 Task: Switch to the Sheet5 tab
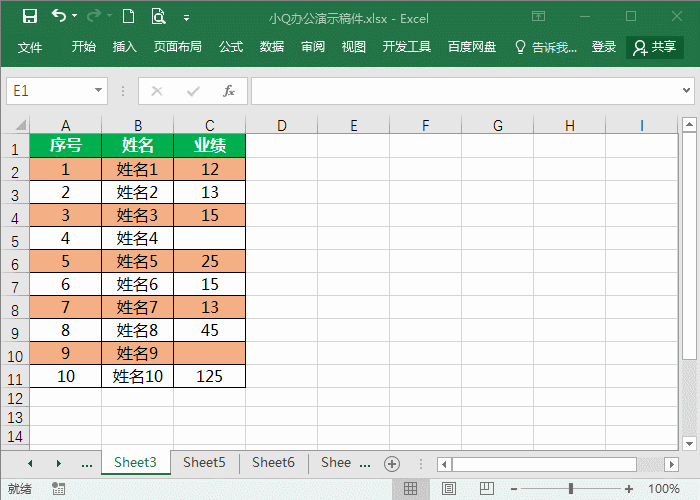[204, 462]
